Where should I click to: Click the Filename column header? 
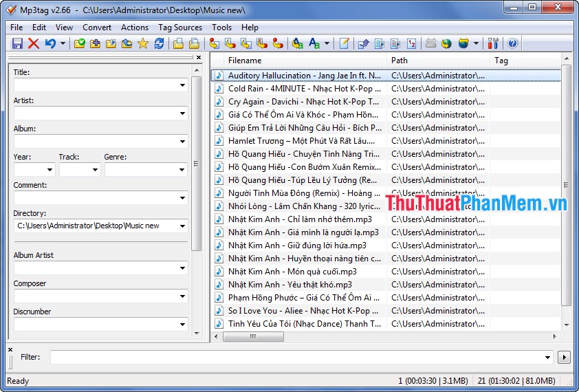tap(305, 61)
